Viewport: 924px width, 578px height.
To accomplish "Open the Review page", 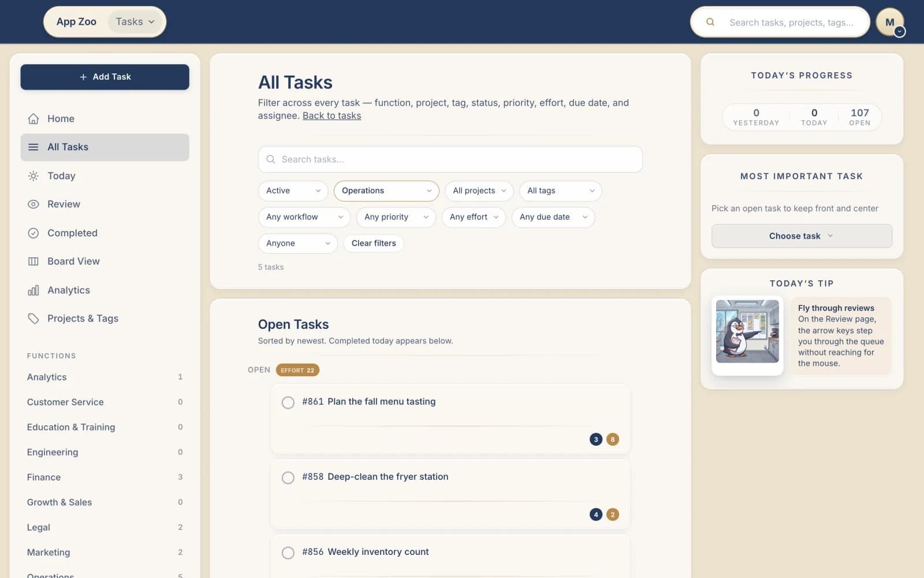I will [x=105, y=204].
